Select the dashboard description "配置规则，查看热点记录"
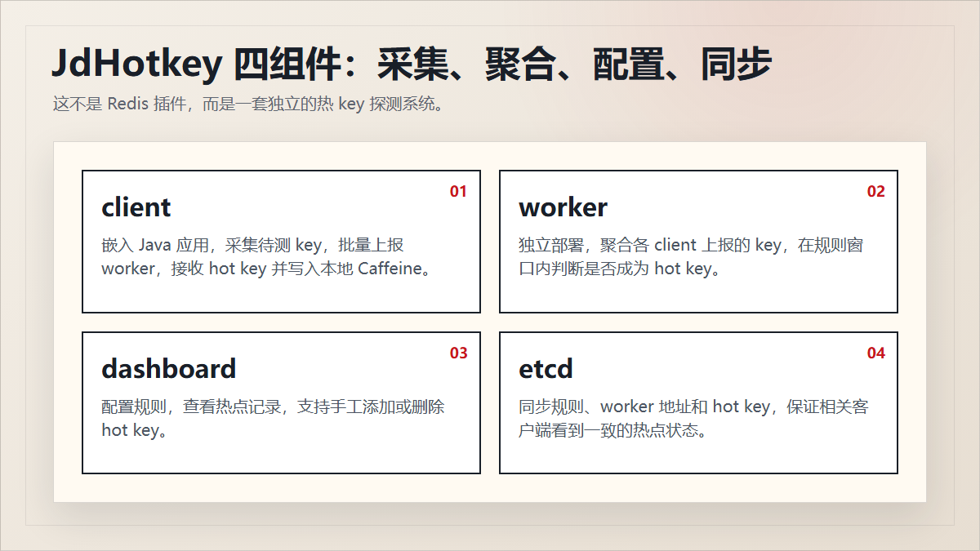Viewport: 980px width, 551px height. coord(273,418)
